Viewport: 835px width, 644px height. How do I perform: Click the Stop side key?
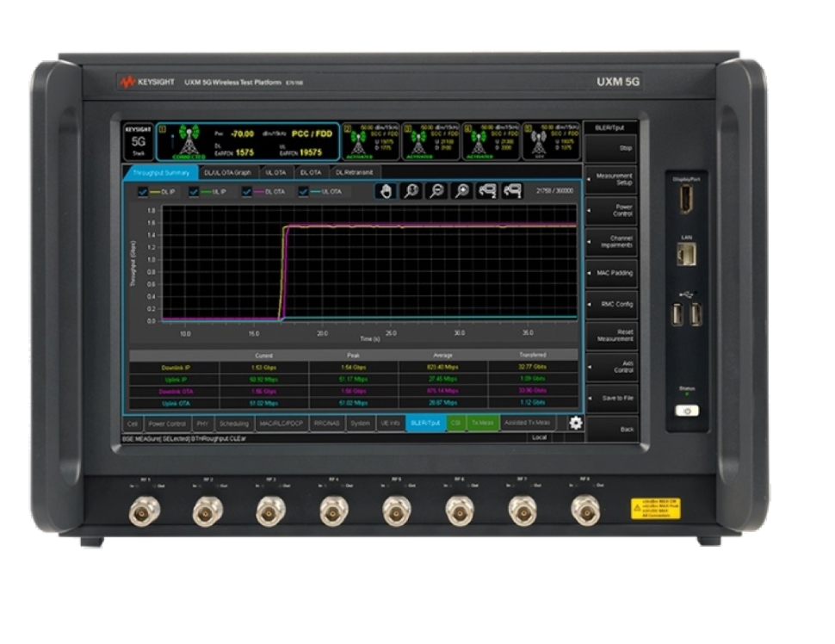tap(611, 148)
